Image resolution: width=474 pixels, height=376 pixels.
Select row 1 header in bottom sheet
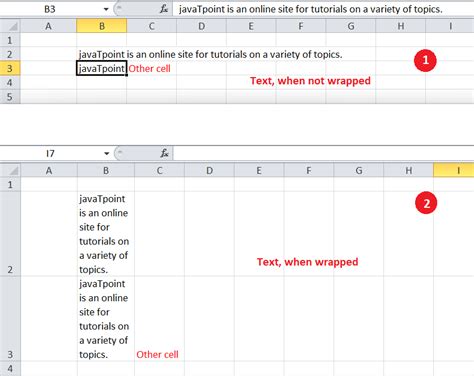(x=10, y=184)
